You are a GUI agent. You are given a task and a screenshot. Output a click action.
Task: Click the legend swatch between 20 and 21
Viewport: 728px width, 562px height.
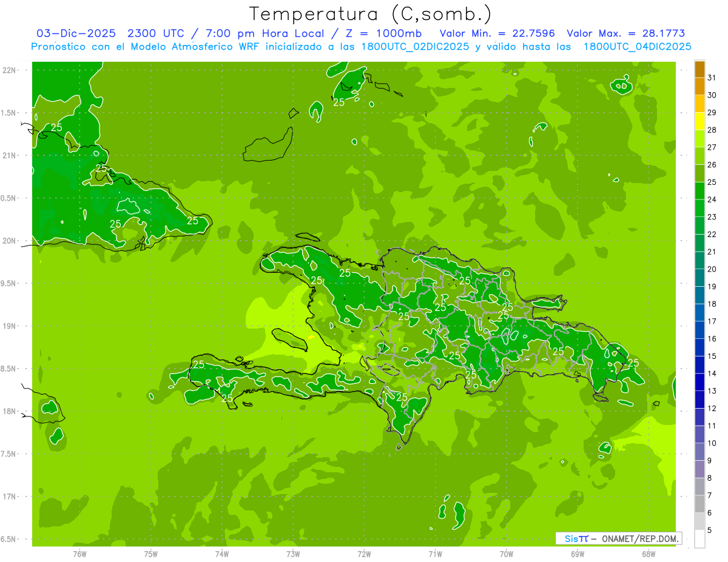[699, 261]
